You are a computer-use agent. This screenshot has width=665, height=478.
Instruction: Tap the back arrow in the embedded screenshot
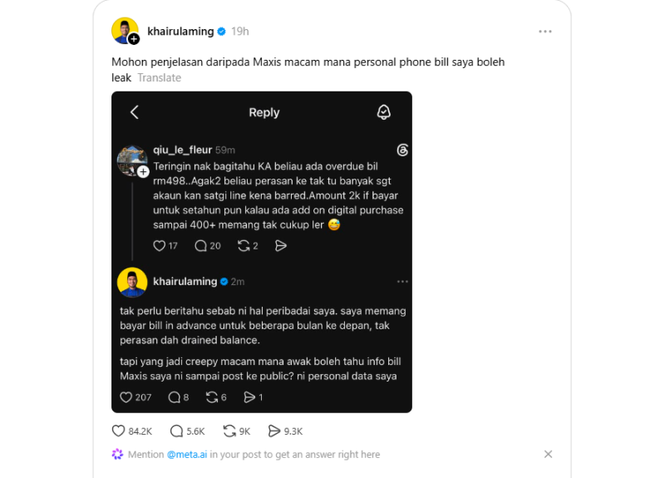coord(134,112)
